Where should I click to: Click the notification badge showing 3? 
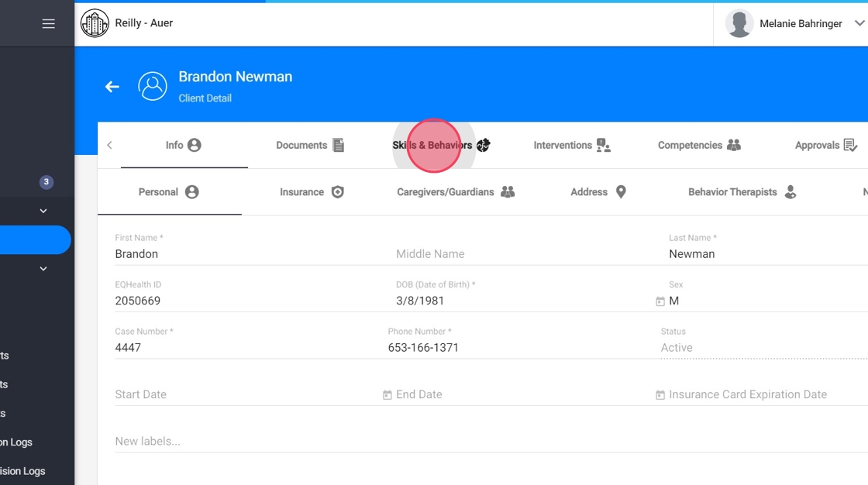[46, 181]
